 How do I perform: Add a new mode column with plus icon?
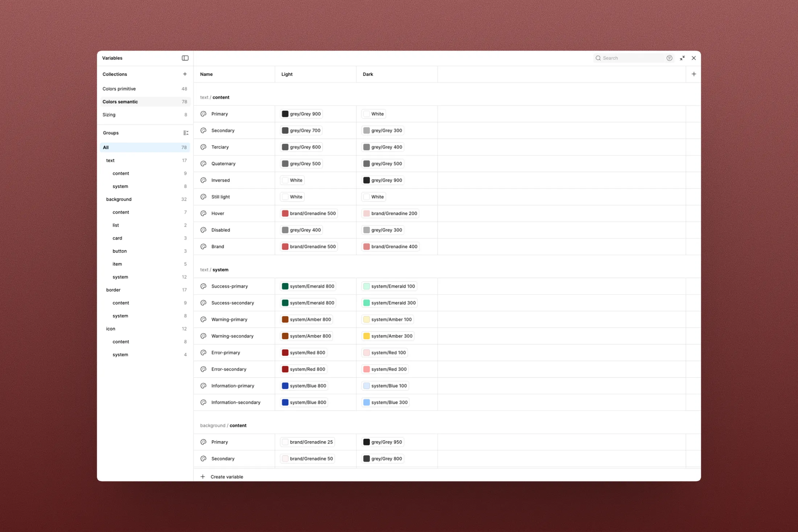click(x=694, y=74)
